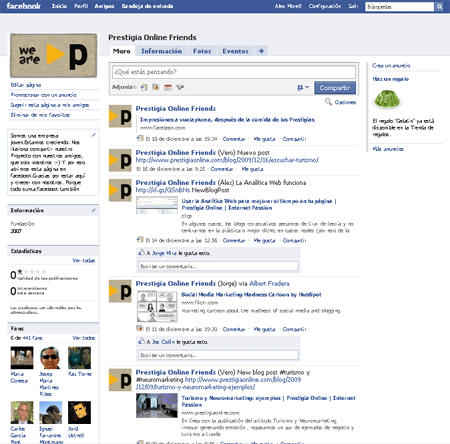Open Social Media Marketing Madness Cartoon link
The image size is (450, 444).
(251, 294)
